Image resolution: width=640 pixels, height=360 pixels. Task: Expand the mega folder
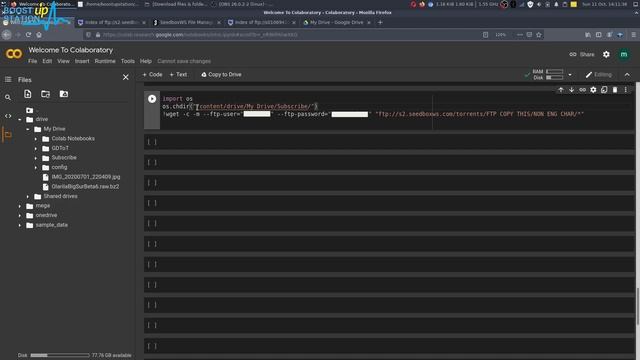(x=20, y=206)
